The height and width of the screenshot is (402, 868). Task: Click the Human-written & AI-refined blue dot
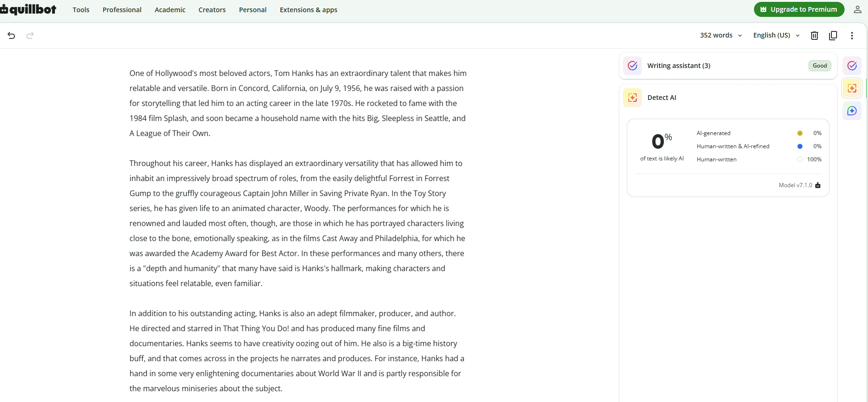click(x=800, y=146)
